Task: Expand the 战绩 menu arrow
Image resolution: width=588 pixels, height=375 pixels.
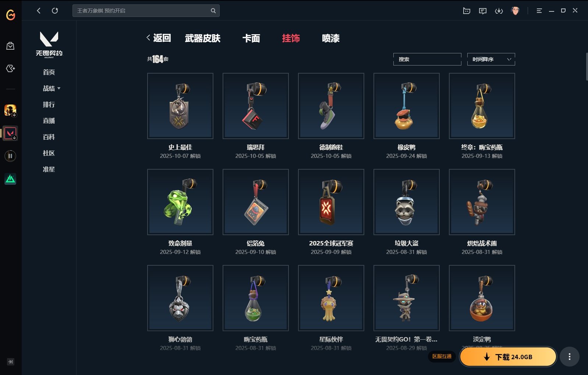Action: [59, 88]
